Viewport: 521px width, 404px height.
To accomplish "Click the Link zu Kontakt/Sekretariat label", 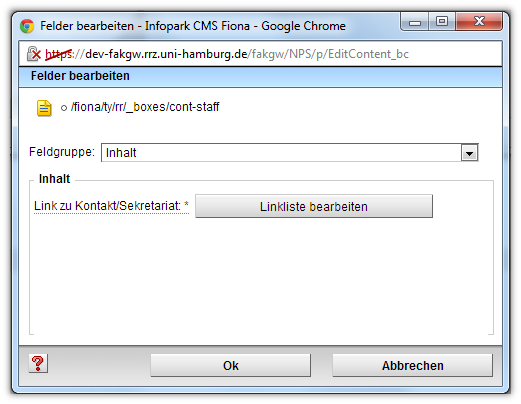I will click(107, 206).
